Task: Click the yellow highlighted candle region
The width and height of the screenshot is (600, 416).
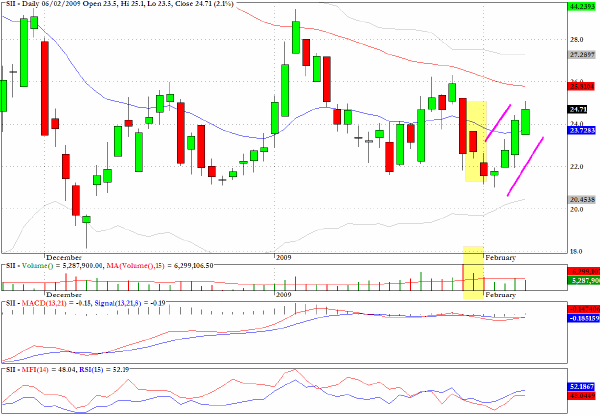Action: click(476, 141)
